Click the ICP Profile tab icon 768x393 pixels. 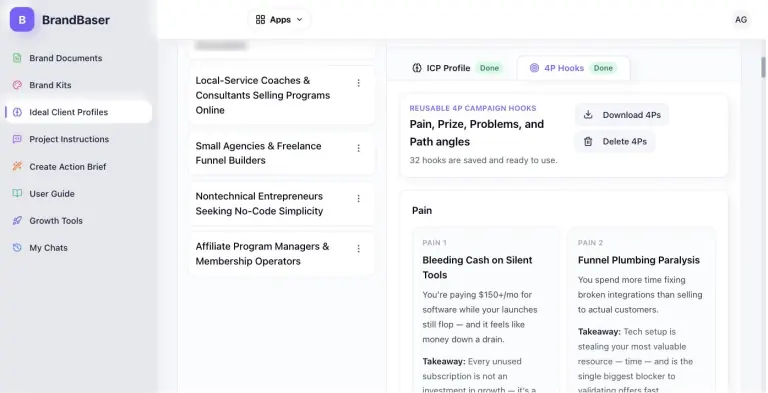(x=417, y=68)
